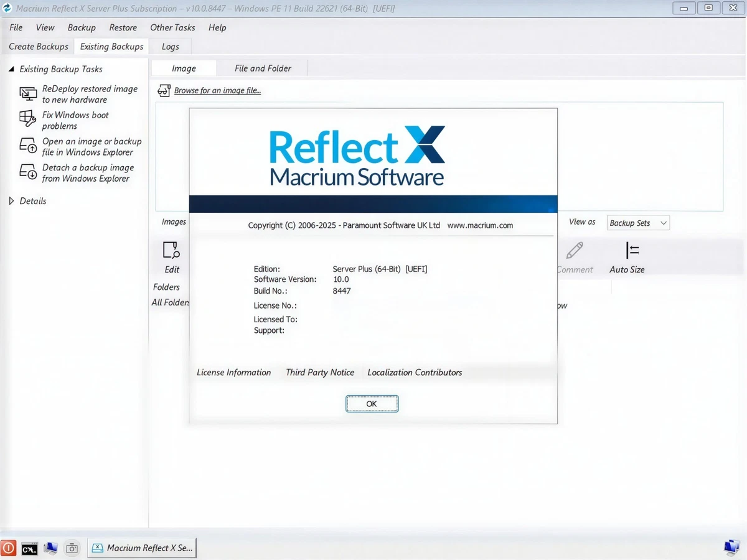Click ReDeploy restored image to new hardware
This screenshot has height=560, width=747.
pyautogui.click(x=90, y=94)
